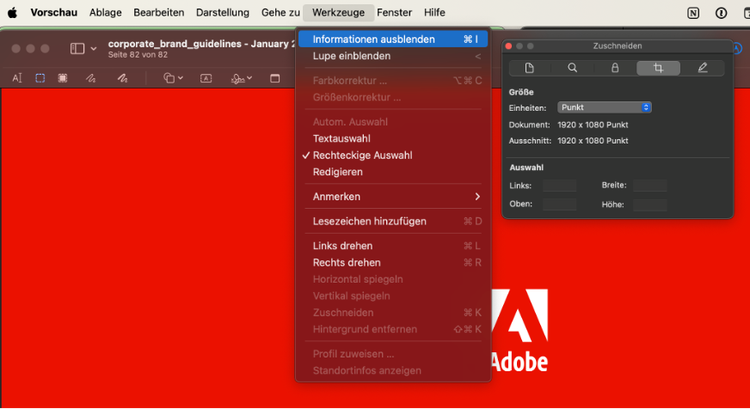The width and height of the screenshot is (750, 409).
Task: Toggle the sidebar view icon
Action: (77, 48)
